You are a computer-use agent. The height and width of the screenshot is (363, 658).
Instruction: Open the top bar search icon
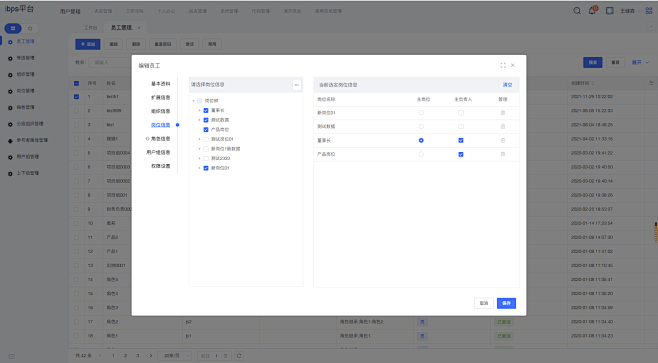pos(577,11)
